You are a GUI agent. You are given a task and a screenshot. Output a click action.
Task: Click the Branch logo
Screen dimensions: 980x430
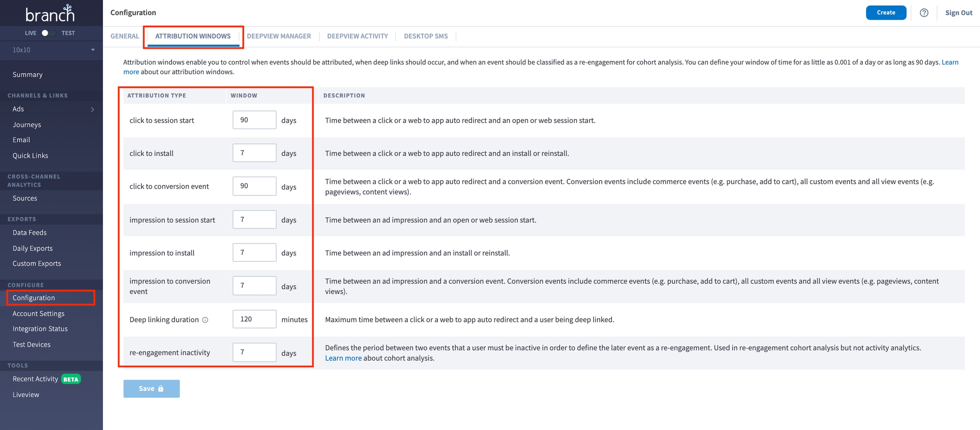[x=50, y=14]
